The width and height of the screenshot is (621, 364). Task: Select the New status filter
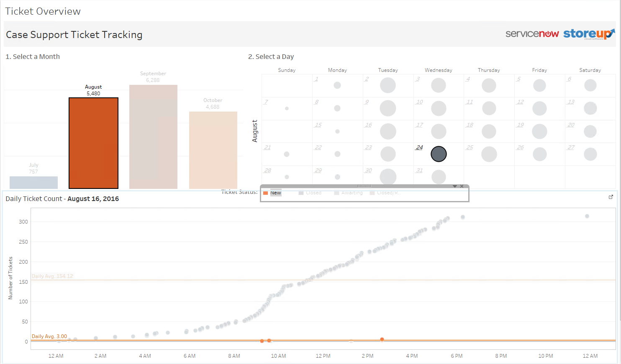[x=276, y=193]
